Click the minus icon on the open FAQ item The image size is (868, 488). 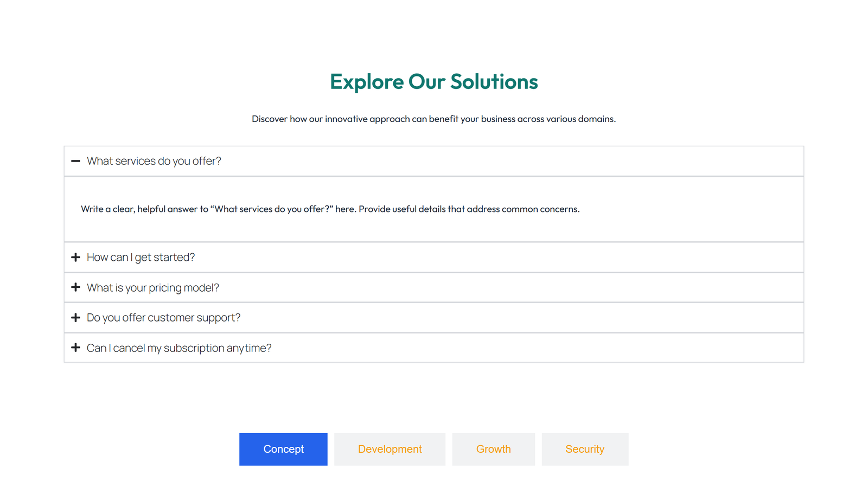(76, 160)
